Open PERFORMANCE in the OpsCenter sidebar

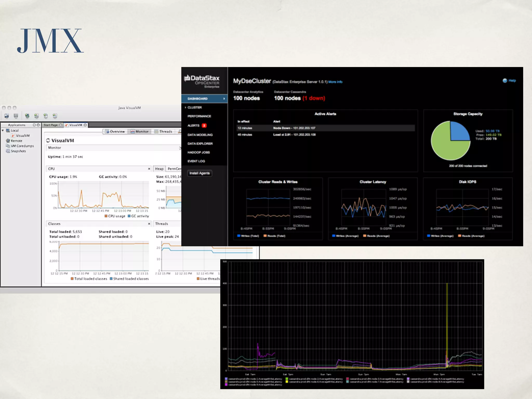point(199,116)
